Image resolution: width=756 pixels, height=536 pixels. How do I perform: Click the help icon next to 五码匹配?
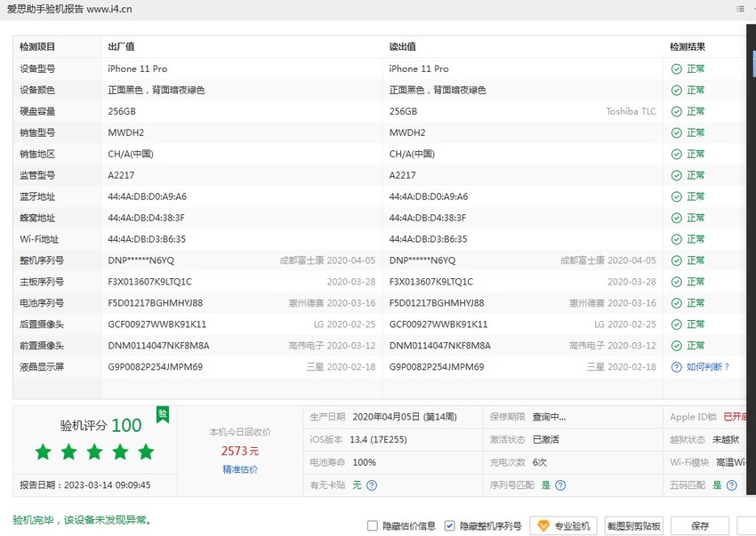click(x=731, y=485)
